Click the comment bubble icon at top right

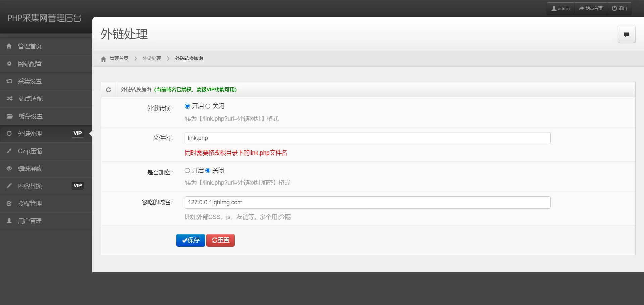(x=626, y=34)
